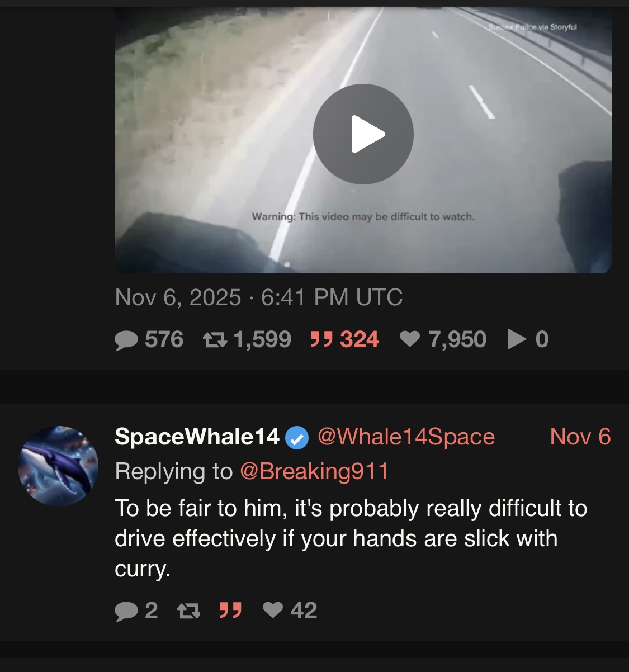This screenshot has height=672, width=629.
Task: Click the Nov 6 reply date link
Action: pos(580,437)
